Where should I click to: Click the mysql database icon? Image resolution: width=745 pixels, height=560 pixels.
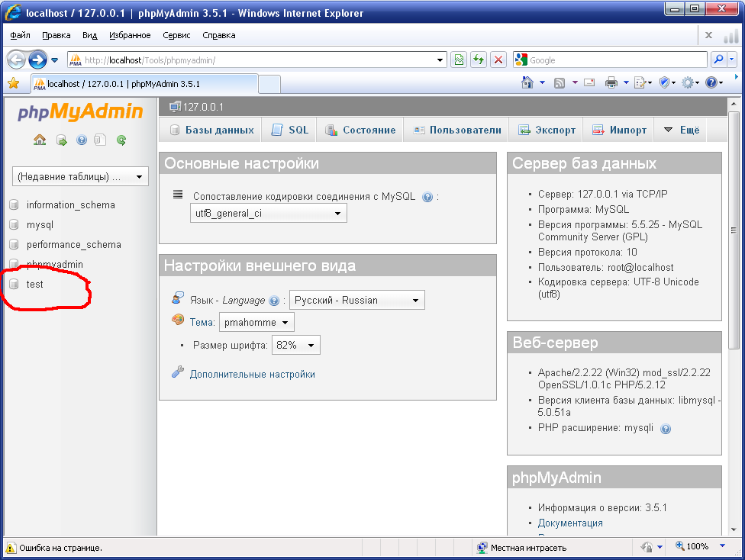pyautogui.click(x=15, y=224)
